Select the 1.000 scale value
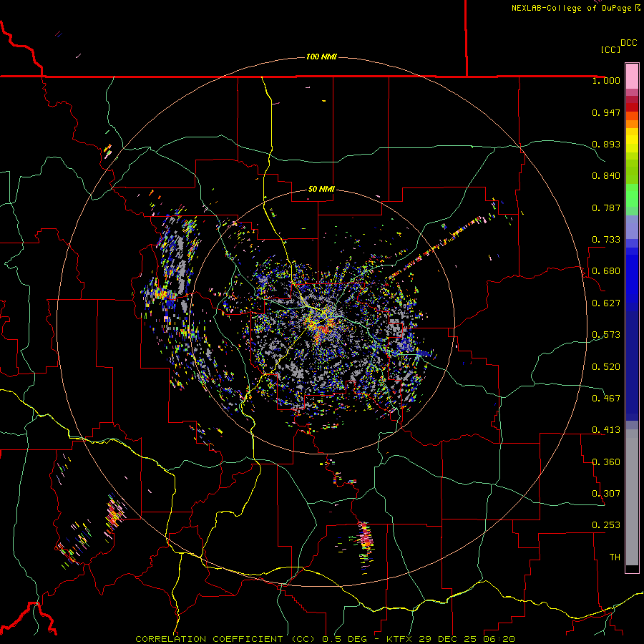The image size is (644, 644). tap(606, 80)
